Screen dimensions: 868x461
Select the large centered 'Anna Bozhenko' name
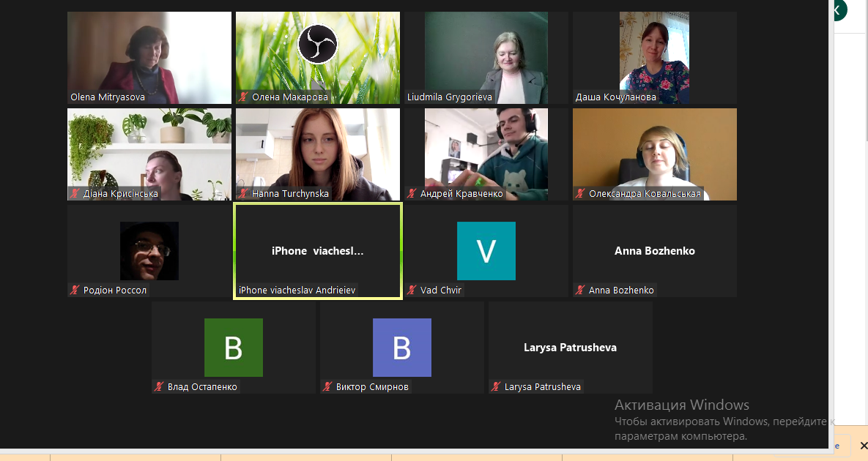click(x=655, y=251)
